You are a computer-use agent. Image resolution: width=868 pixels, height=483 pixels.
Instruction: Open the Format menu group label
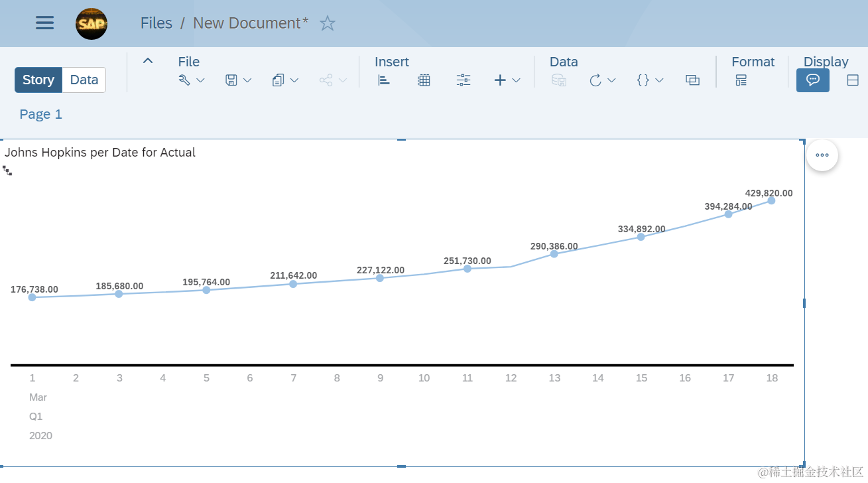point(753,62)
